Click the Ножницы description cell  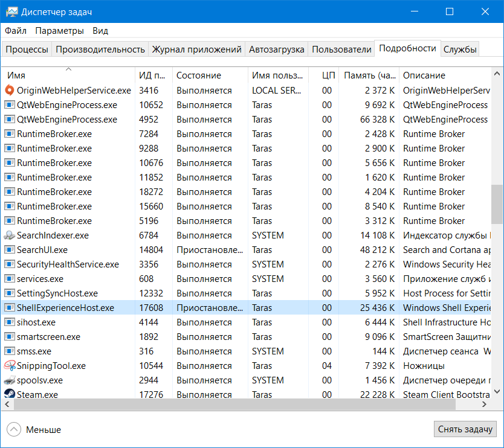click(x=424, y=366)
